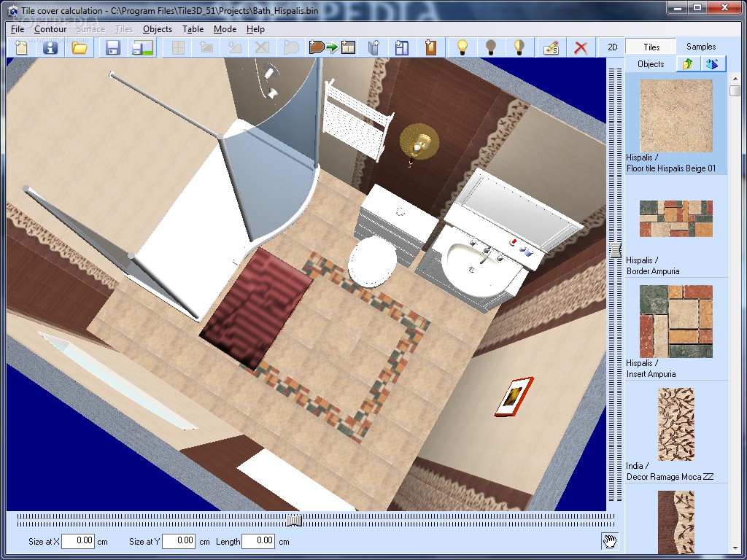
Task: Click the horizontal rotation slider handle
Action: pyautogui.click(x=294, y=520)
